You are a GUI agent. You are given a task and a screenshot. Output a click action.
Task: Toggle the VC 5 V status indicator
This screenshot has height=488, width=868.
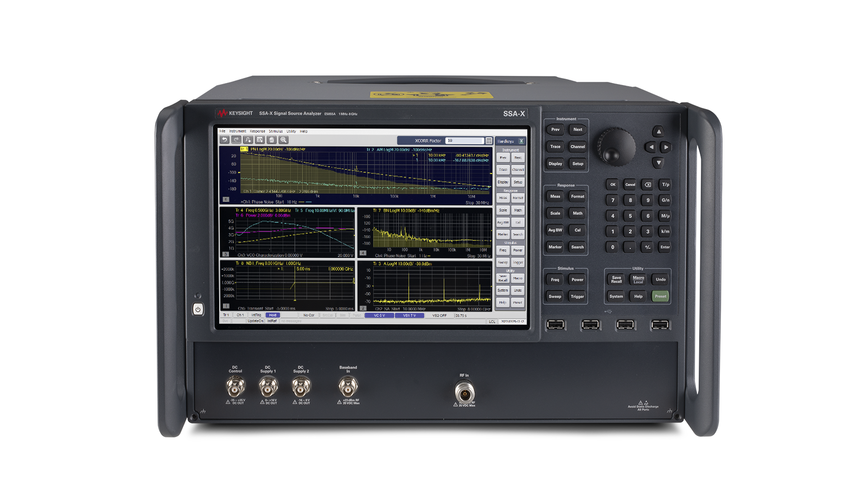tap(379, 315)
